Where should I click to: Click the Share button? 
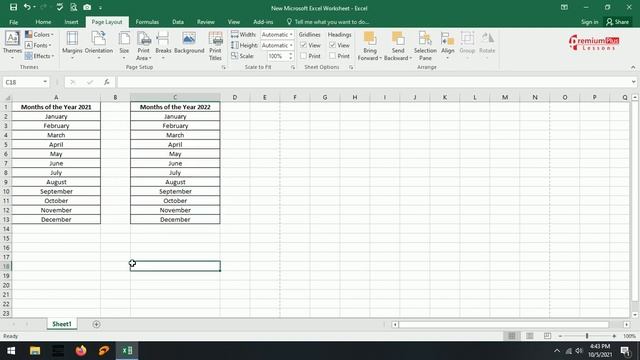click(x=618, y=22)
